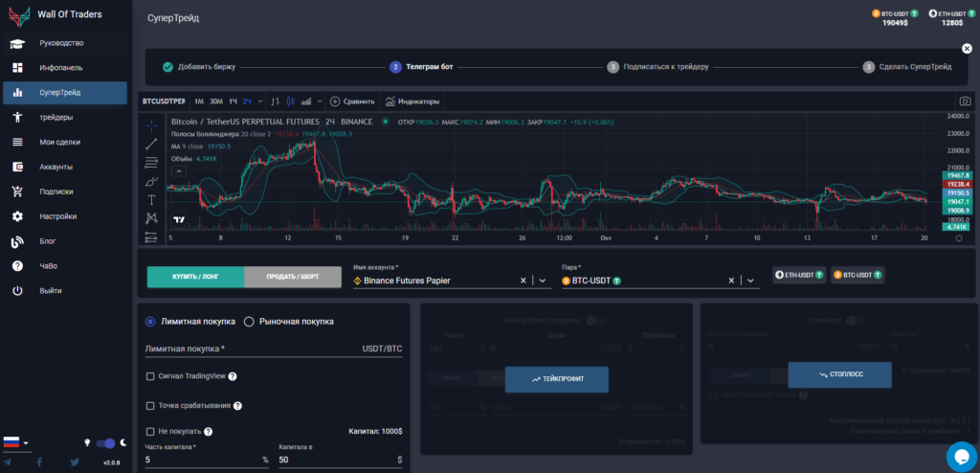This screenshot has width=980, height=473.
Task: Toggle the СтопЛосс switch
Action: tap(855, 321)
